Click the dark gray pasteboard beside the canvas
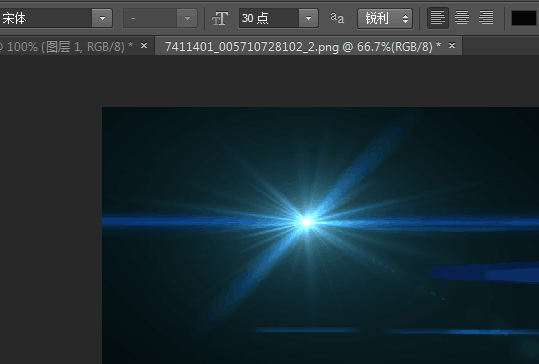This screenshot has width=539, height=364. 51,206
